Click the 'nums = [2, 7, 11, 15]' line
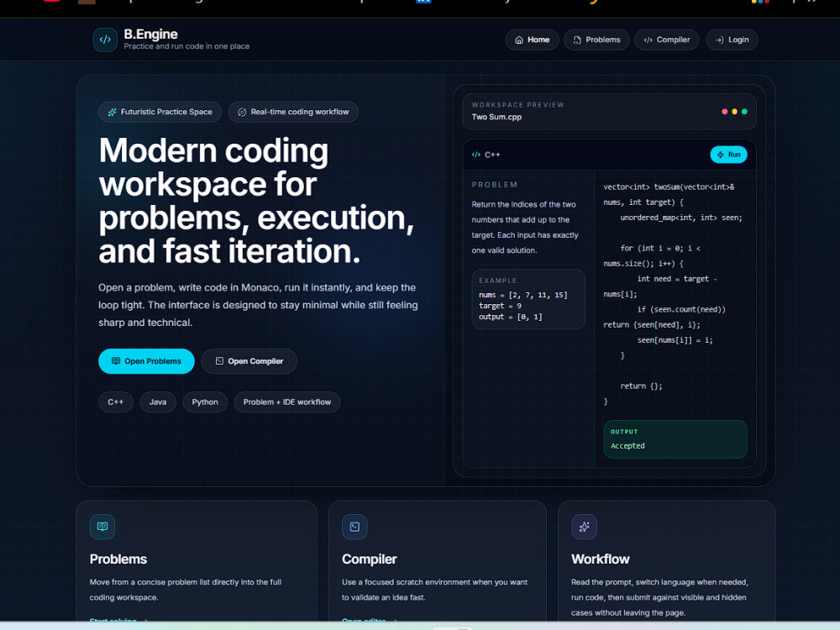840x630 pixels. (522, 295)
